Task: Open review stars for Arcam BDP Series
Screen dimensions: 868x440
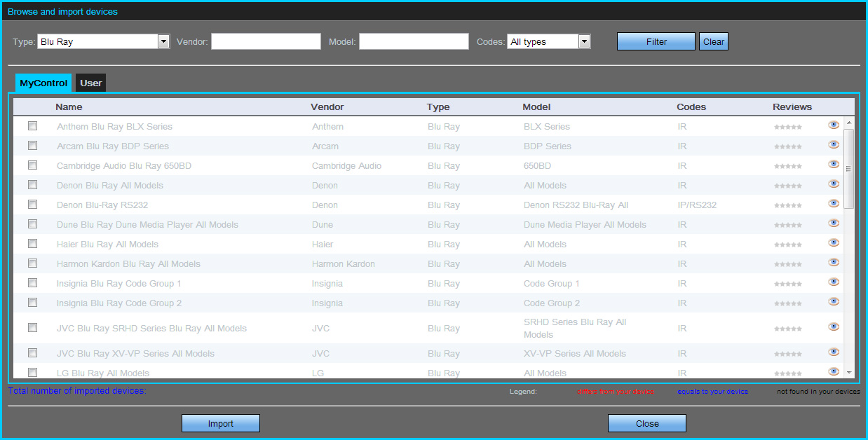Action: 787,147
